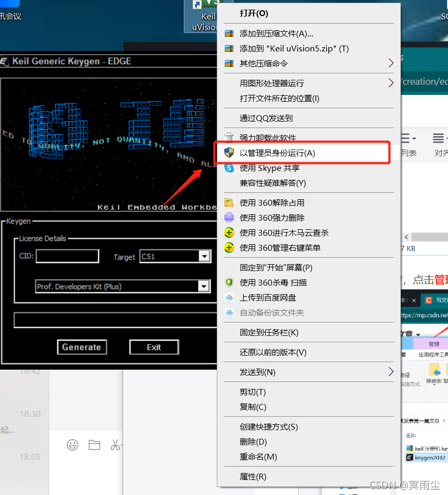Click the keygen2032 file in the Explorer list
The height and width of the screenshot is (495, 448).
426,457
